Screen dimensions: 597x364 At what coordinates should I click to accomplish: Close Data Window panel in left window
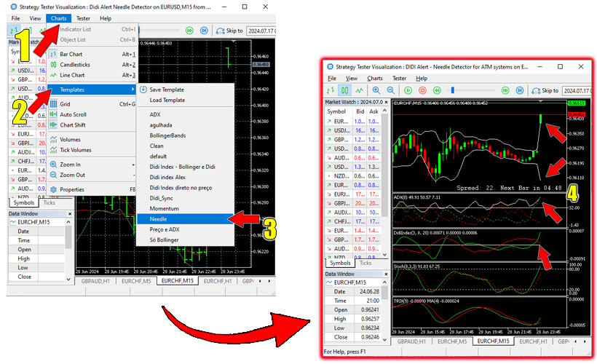tap(70, 213)
